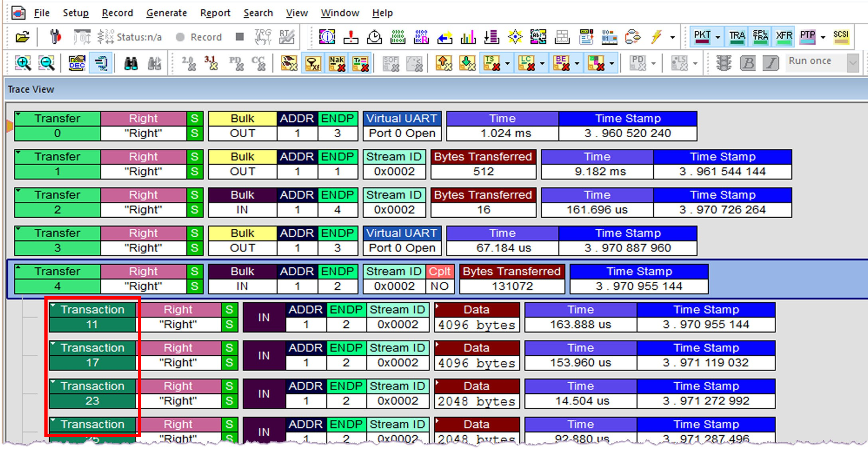Open the Report menu
The image size is (868, 449).
pyautogui.click(x=215, y=13)
